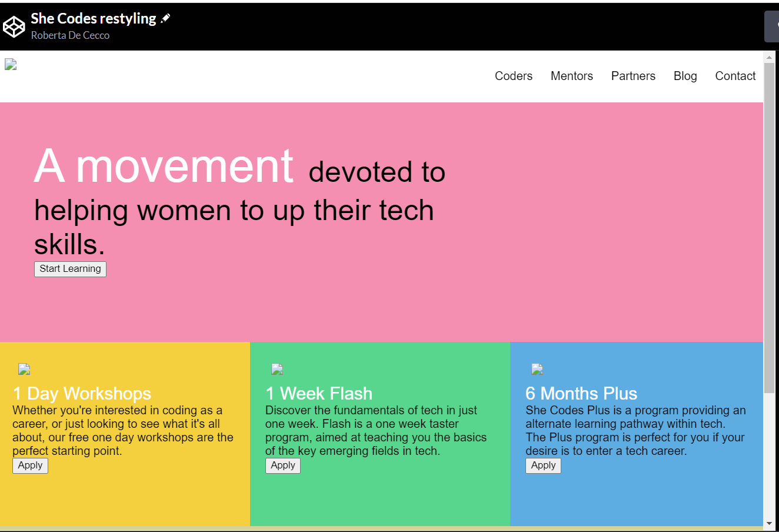This screenshot has height=532, width=779.
Task: Click the CodePen logo icon
Action: (x=14, y=27)
